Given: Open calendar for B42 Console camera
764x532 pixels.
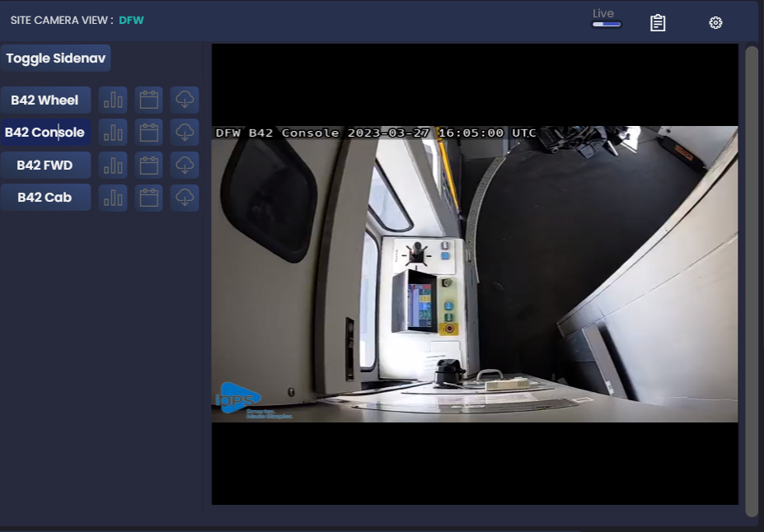Looking at the screenshot, I should coord(149,132).
